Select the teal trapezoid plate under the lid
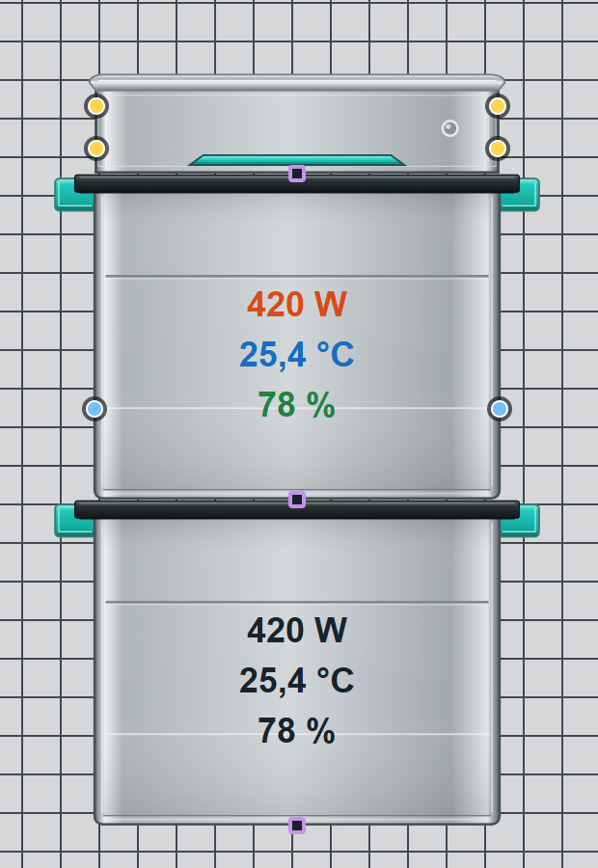This screenshot has height=868, width=598. [297, 160]
